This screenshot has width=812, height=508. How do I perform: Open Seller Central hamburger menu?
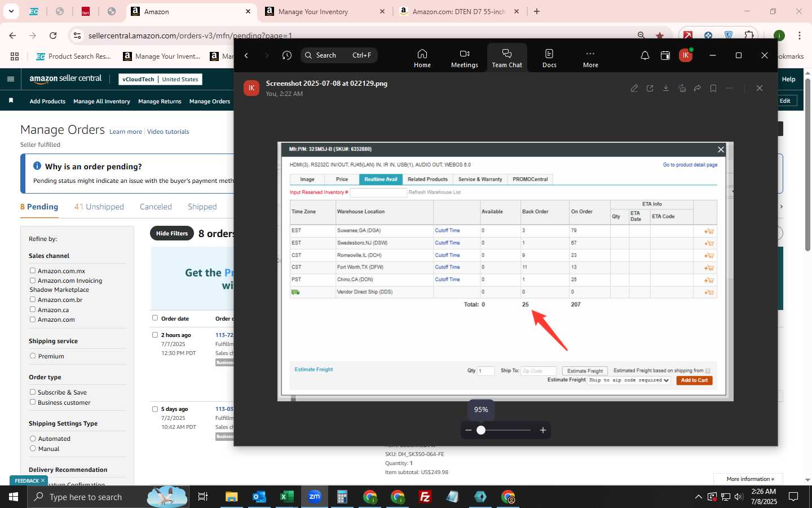pyautogui.click(x=11, y=79)
